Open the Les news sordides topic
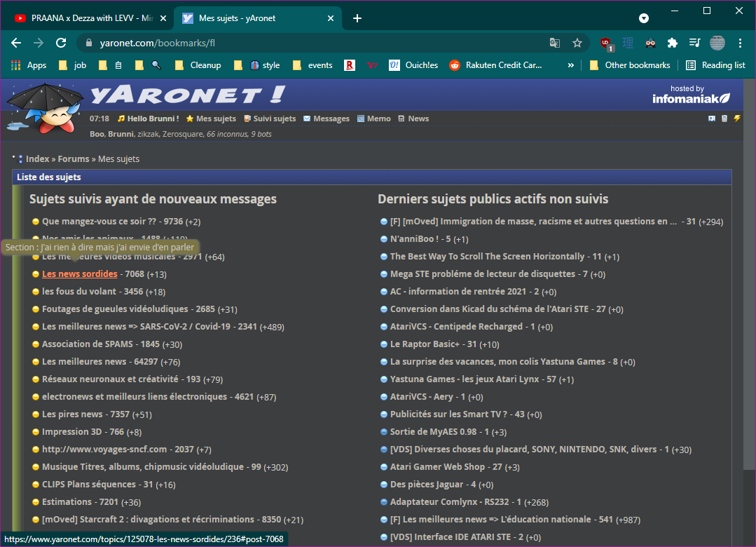The height and width of the screenshot is (547, 756). 79,274
